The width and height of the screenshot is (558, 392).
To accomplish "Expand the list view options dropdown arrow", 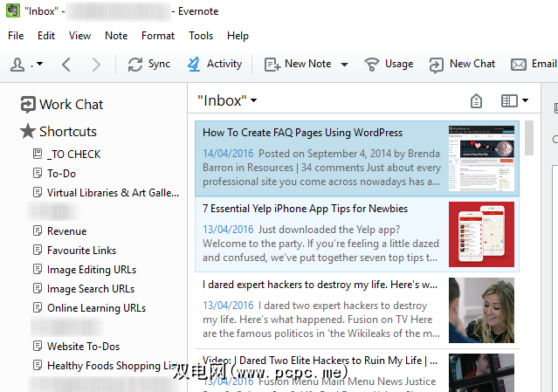I will (x=526, y=100).
